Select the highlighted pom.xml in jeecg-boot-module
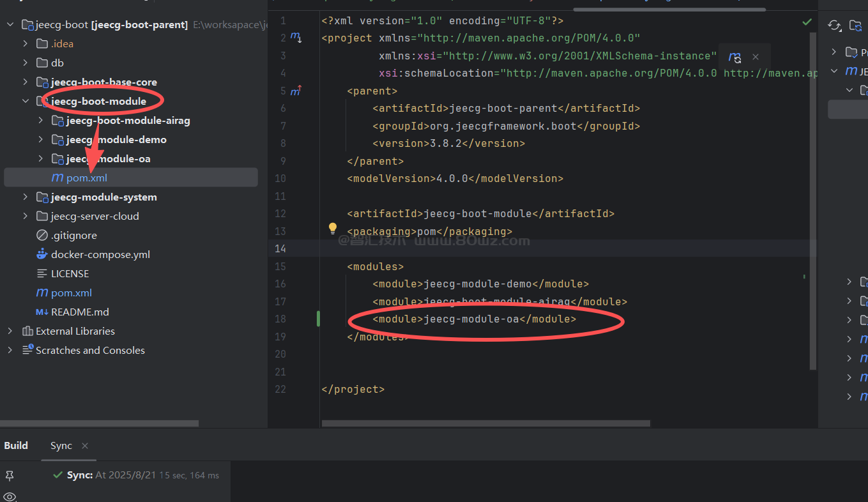The image size is (868, 502). point(131,178)
